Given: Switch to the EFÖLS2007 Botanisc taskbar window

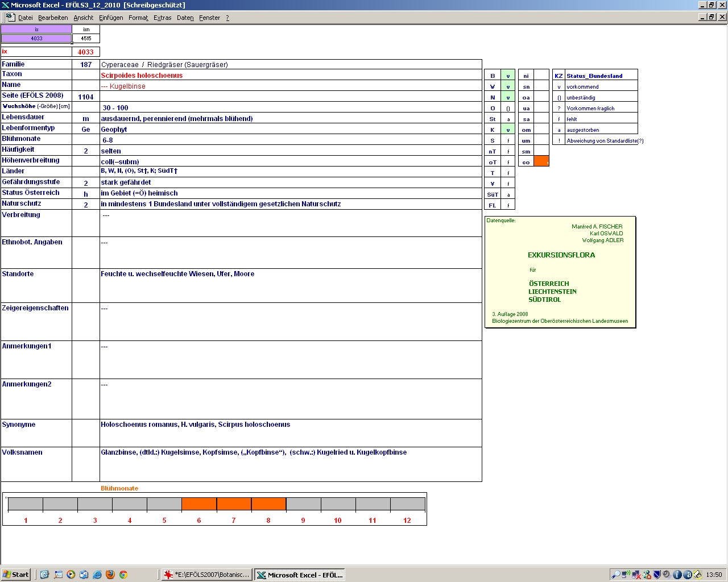Looking at the screenshot, I should (x=206, y=575).
